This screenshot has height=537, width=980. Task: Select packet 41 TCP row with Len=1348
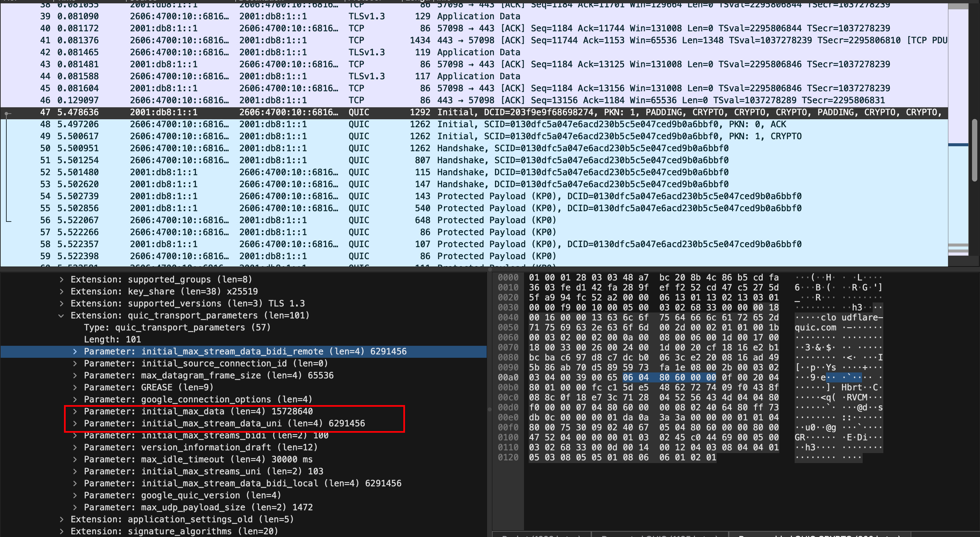click(x=474, y=40)
